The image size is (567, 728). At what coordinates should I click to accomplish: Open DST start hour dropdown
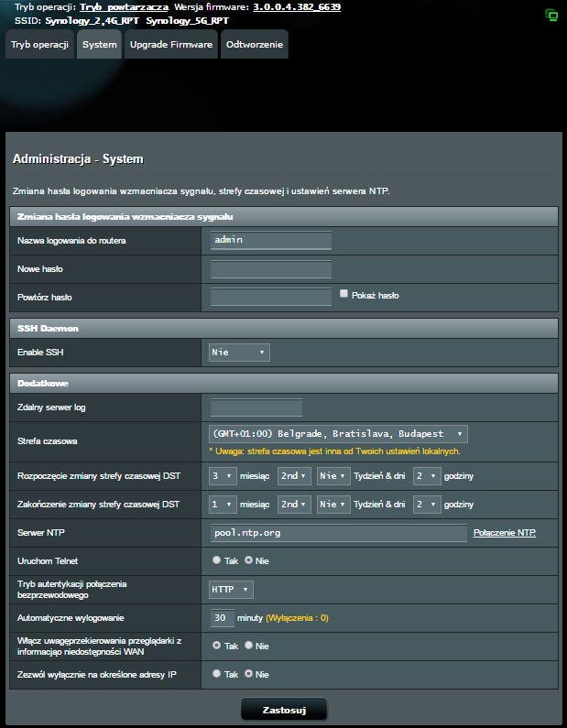click(427, 476)
